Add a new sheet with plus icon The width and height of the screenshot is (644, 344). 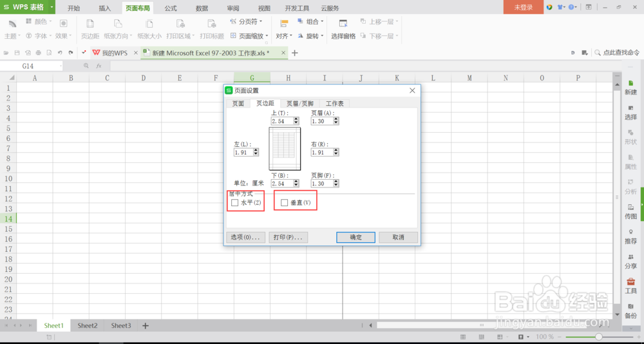(145, 325)
